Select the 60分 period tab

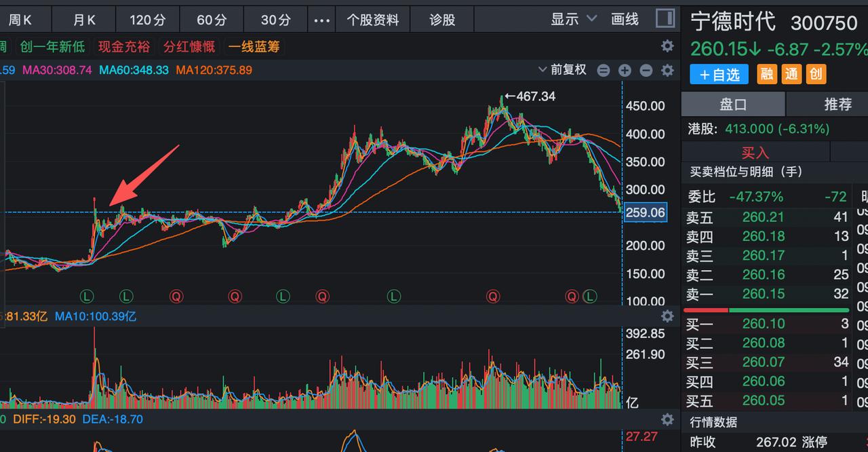[x=212, y=20]
